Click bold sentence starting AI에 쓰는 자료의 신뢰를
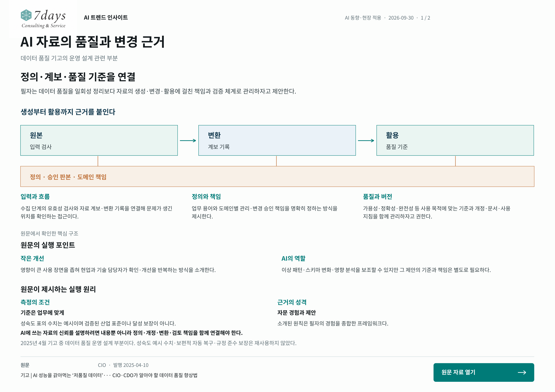 click(131, 333)
